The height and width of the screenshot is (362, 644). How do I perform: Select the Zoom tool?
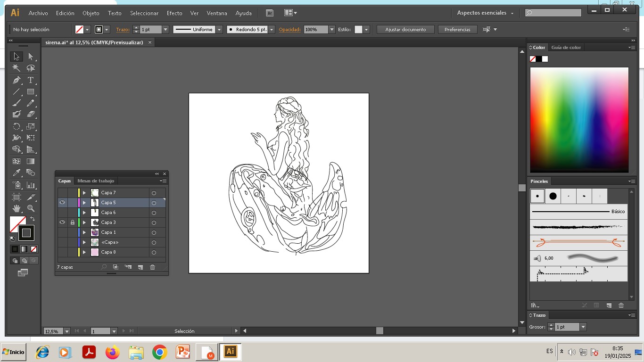31,208
